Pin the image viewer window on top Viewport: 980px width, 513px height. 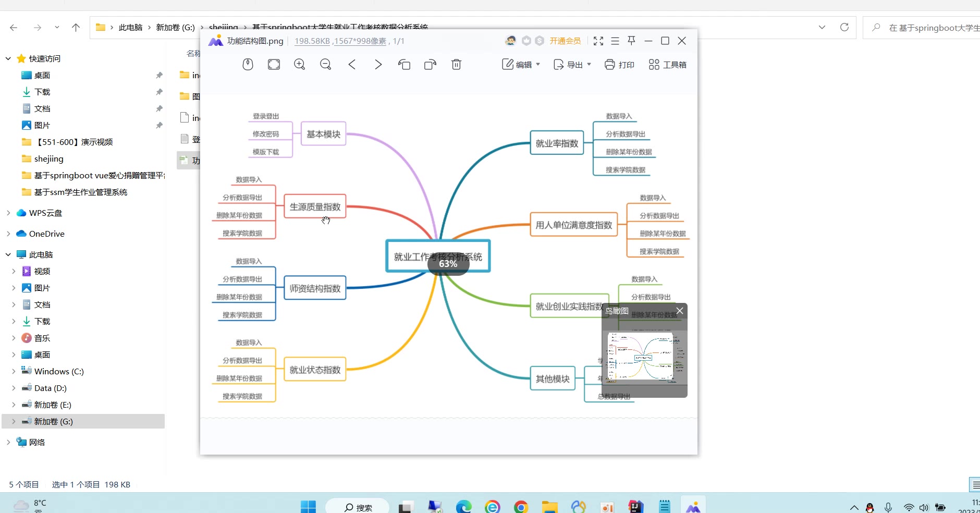pyautogui.click(x=631, y=41)
